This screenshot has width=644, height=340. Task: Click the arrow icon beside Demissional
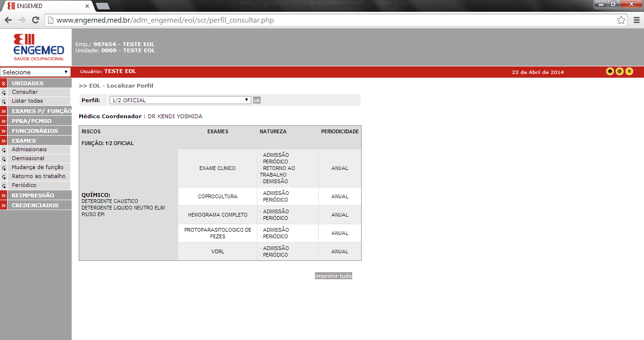point(4,159)
